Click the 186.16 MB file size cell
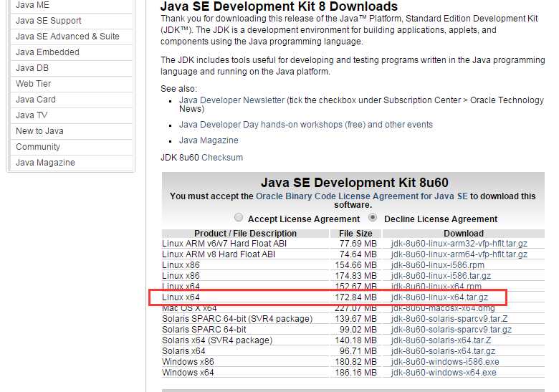559x392 pixels. click(355, 372)
